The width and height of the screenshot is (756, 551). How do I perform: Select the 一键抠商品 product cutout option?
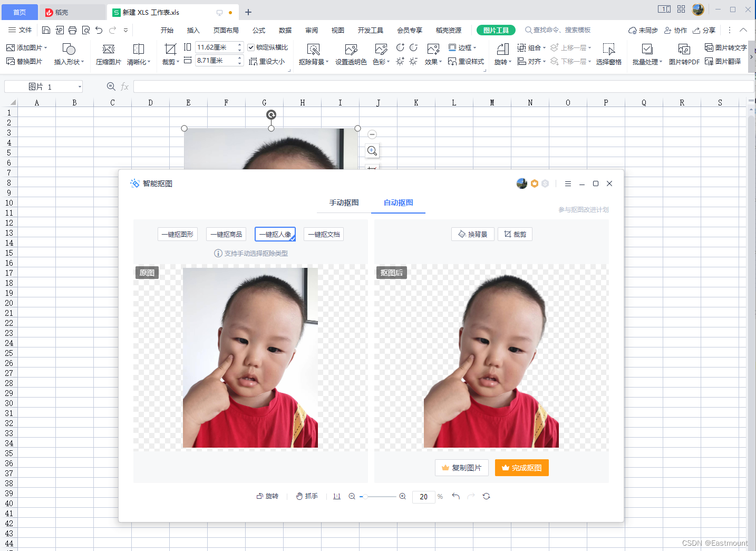226,234
